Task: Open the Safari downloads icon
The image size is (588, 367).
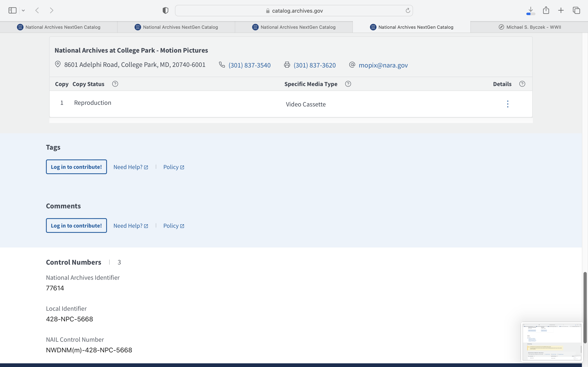Action: point(531,10)
